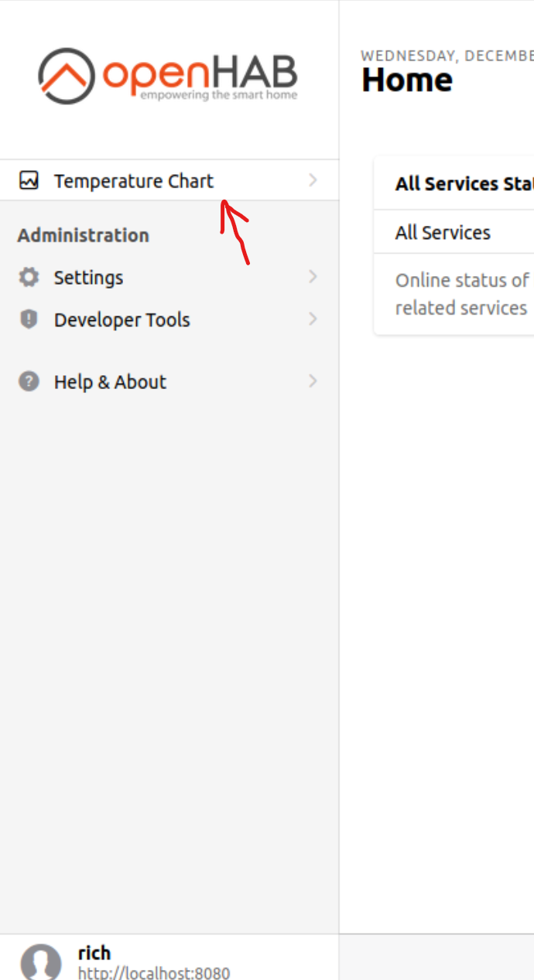Click the Home page title
This screenshot has width=534, height=980.
click(407, 80)
